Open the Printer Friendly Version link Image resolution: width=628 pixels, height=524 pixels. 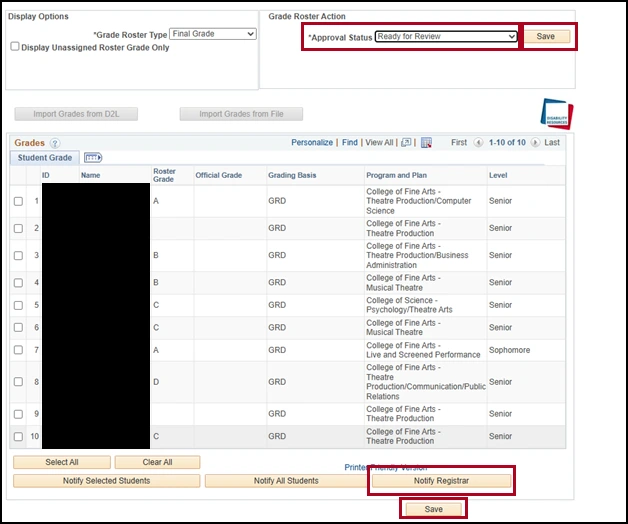tap(386, 468)
